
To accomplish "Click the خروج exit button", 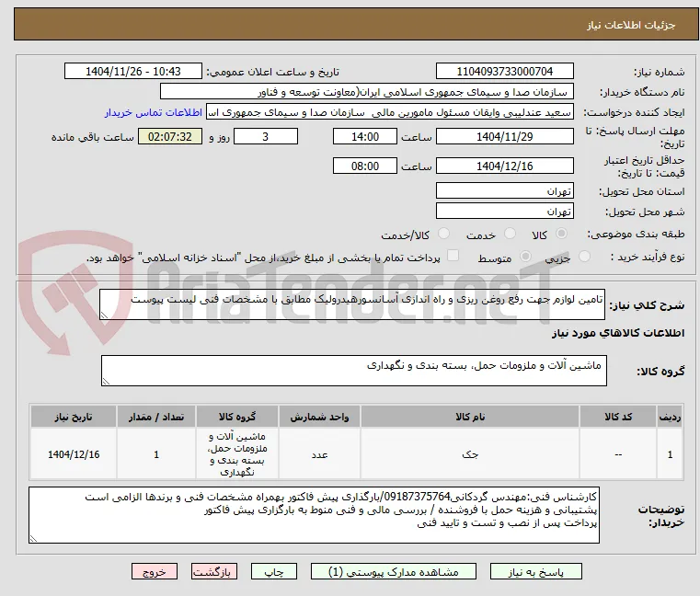I will coord(155,571).
